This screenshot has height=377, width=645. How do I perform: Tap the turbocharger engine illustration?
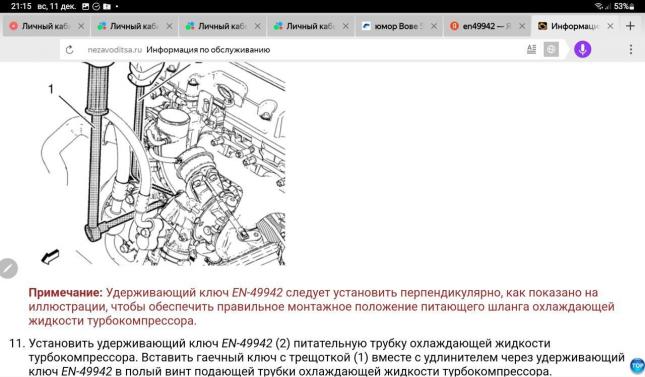[x=163, y=164]
